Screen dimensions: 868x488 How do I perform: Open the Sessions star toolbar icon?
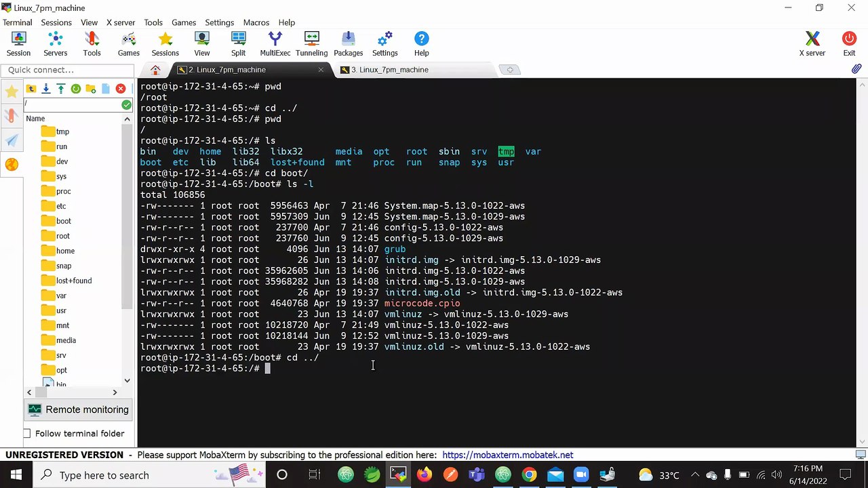pos(165,44)
